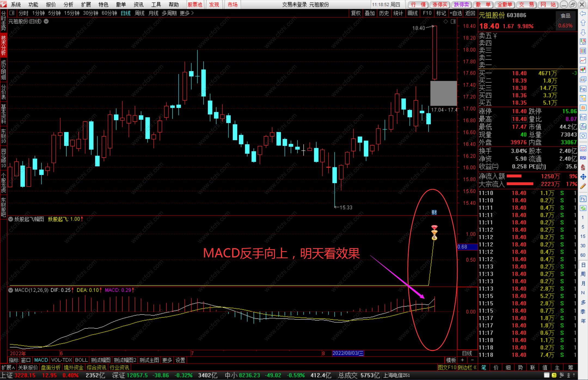Click the K-line candlestick icon in right sidebar

583,70
